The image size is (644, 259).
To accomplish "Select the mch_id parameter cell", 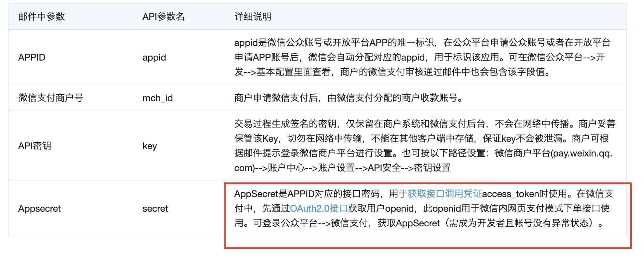I will point(158,98).
